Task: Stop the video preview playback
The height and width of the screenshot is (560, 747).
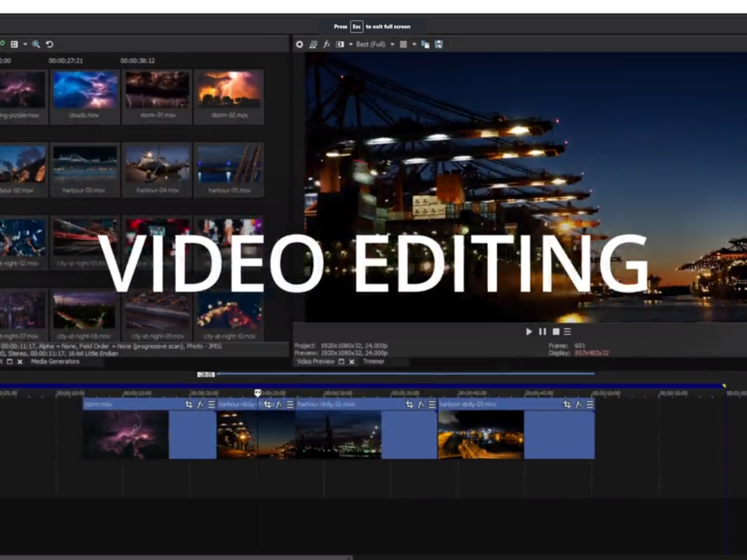Action: 556,332
